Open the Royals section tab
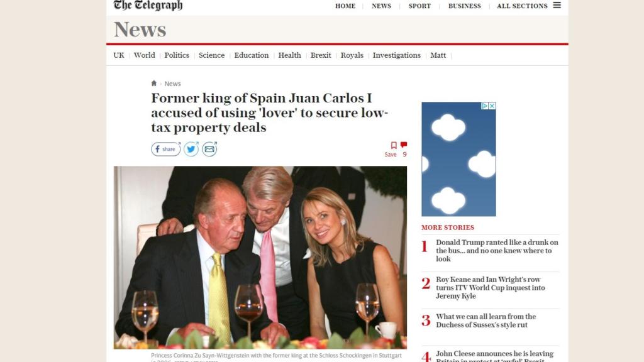 pos(352,55)
